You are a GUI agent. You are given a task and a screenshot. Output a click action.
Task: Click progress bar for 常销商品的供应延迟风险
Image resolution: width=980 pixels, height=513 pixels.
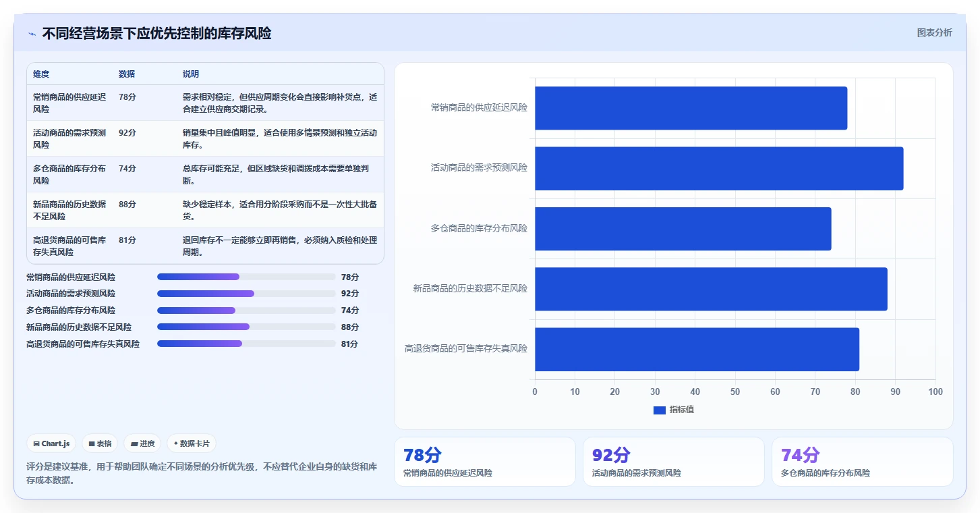click(x=246, y=277)
